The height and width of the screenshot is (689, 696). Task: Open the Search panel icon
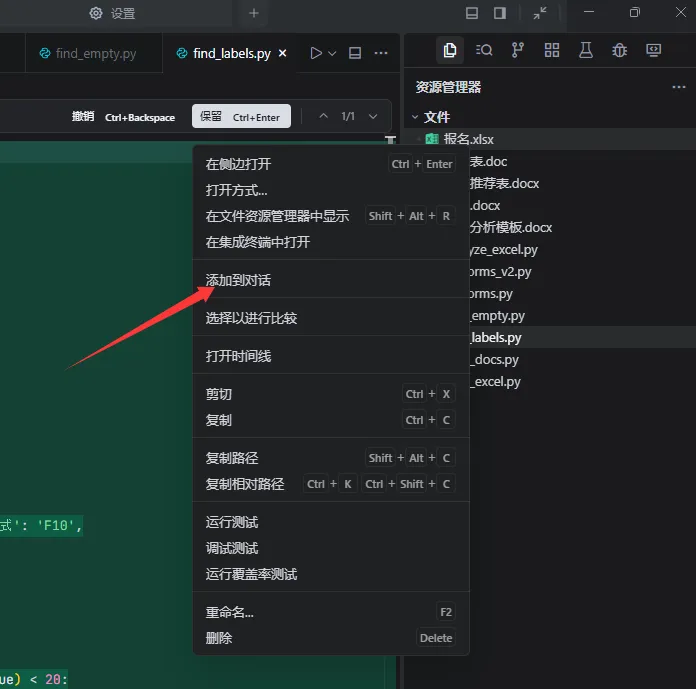click(x=484, y=50)
